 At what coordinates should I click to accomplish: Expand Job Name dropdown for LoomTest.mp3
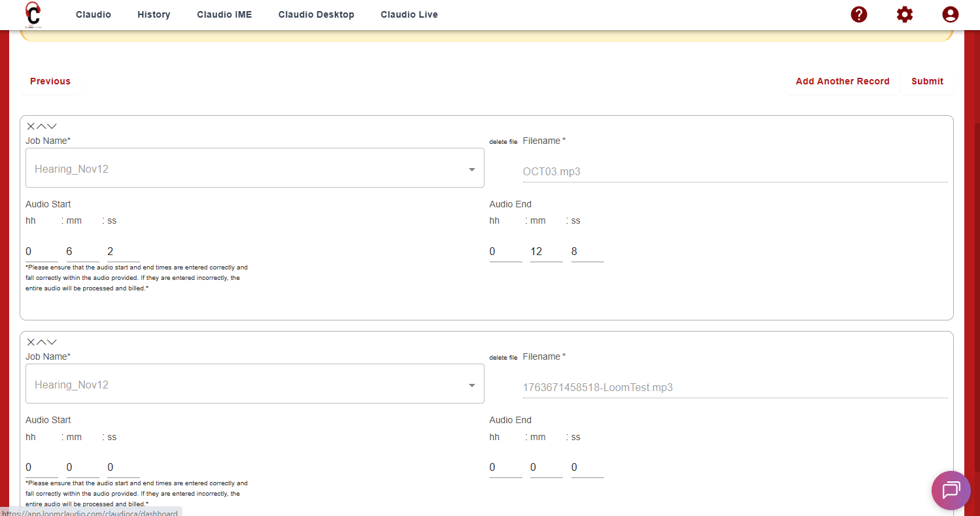point(471,385)
